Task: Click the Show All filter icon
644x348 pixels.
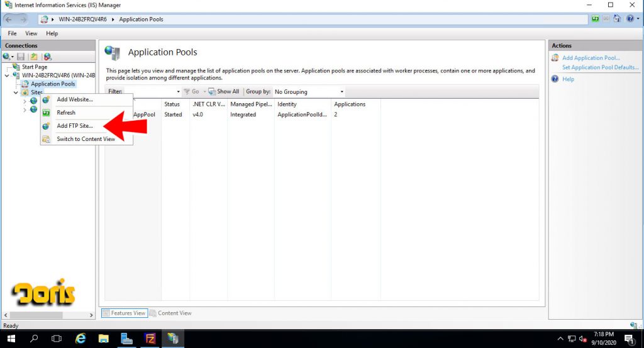Action: click(x=212, y=92)
